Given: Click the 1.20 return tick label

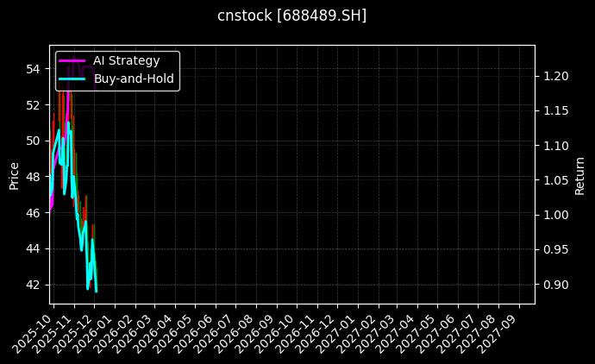Looking at the screenshot, I should (x=555, y=76).
